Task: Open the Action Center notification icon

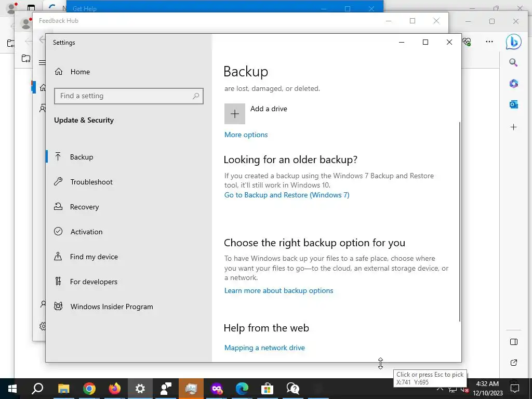Action: [515, 388]
